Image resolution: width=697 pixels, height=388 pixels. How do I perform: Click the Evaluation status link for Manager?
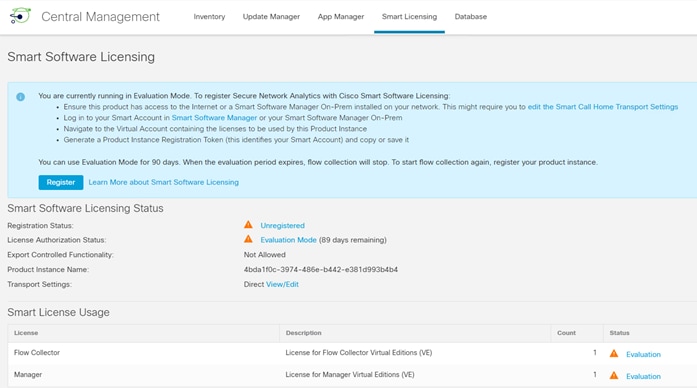pos(643,376)
